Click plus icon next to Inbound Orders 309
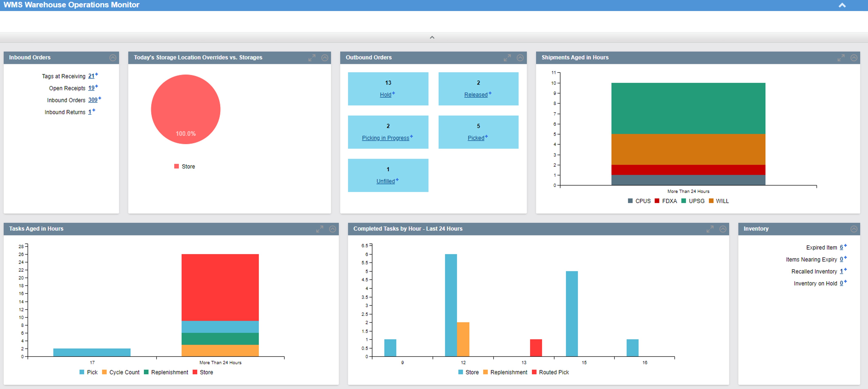 [100, 98]
